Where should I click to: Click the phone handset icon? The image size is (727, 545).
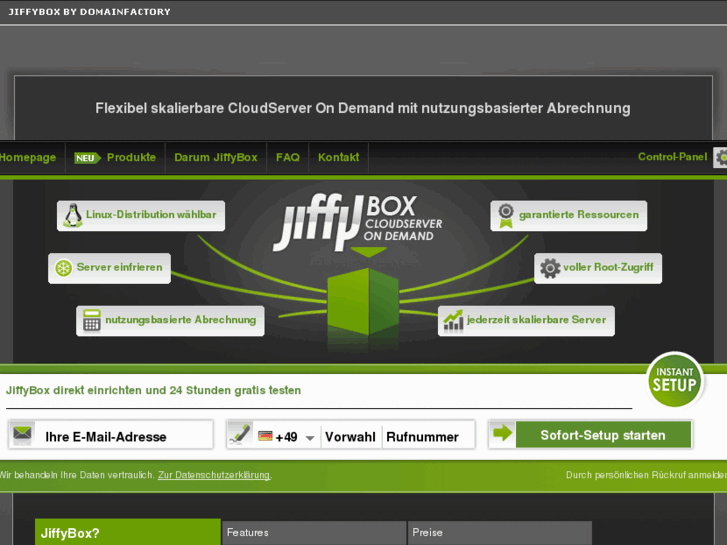(240, 434)
